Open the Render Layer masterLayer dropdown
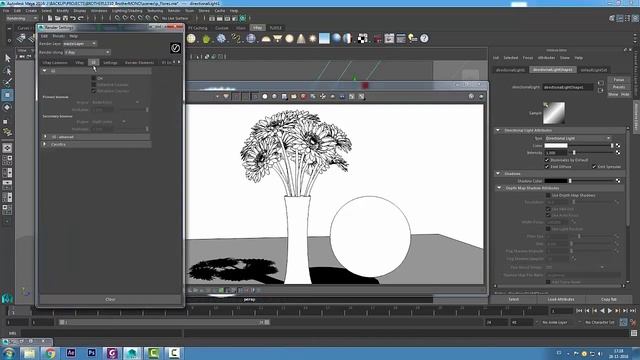The width and height of the screenshot is (640, 360). click(80, 44)
